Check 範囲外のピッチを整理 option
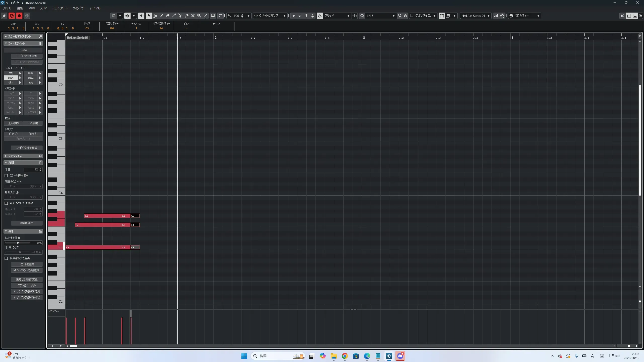The height and width of the screenshot is (362, 644). (x=6, y=203)
